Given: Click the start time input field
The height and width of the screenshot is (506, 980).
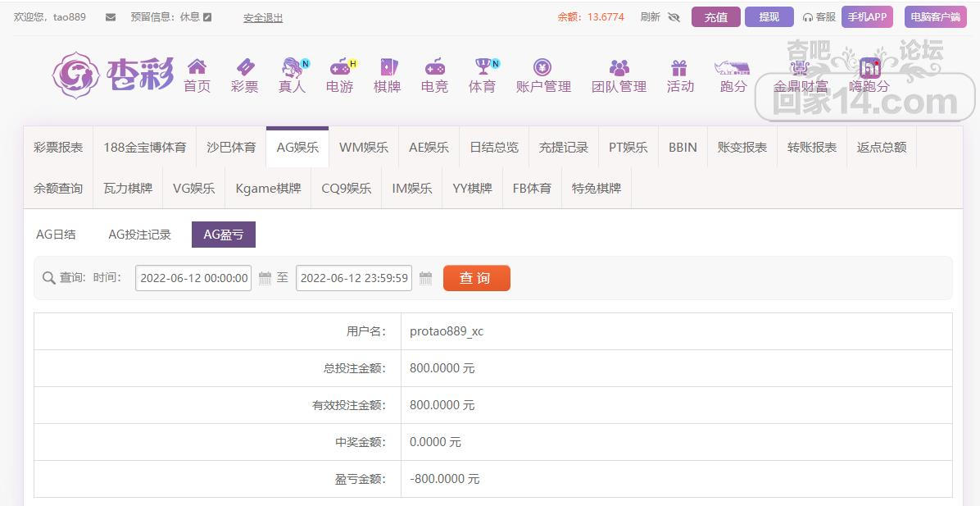Looking at the screenshot, I should click(x=193, y=278).
